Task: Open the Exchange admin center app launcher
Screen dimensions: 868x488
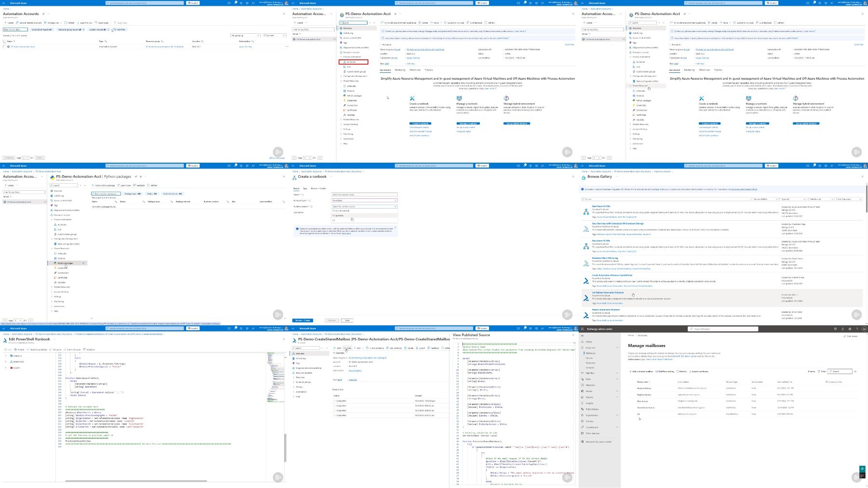Action: point(582,329)
